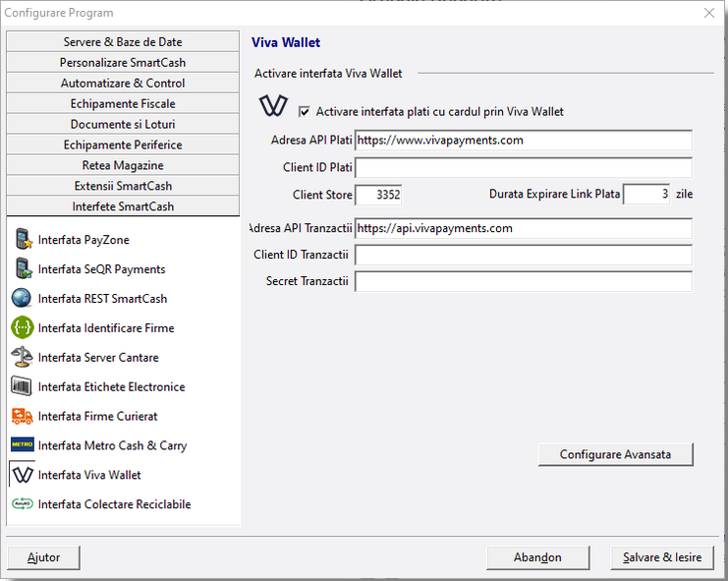The image size is (728, 581).
Task: Select the Interfata REST SmartCash label
Action: pos(102,299)
